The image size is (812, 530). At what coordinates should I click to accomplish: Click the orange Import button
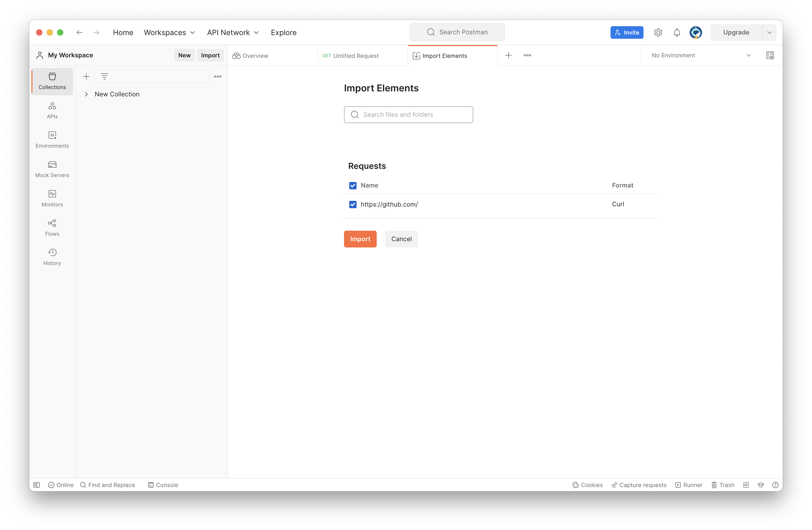point(360,239)
